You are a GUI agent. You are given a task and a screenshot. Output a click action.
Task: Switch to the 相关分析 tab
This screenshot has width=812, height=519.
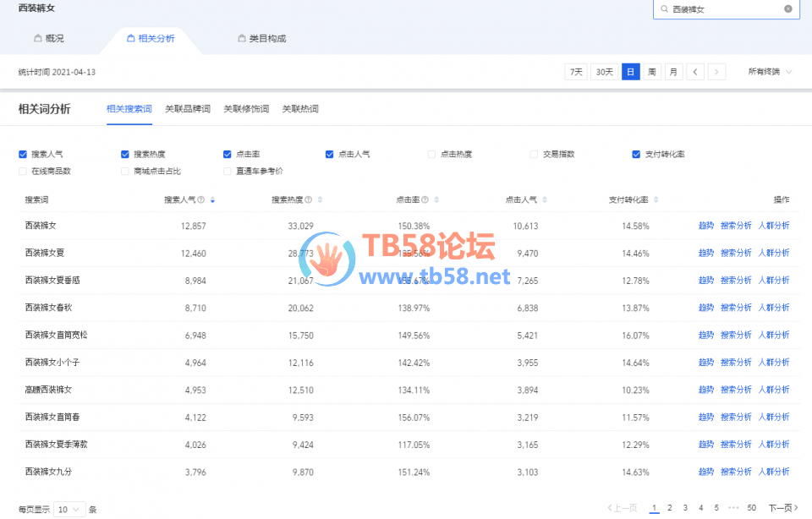coord(151,38)
